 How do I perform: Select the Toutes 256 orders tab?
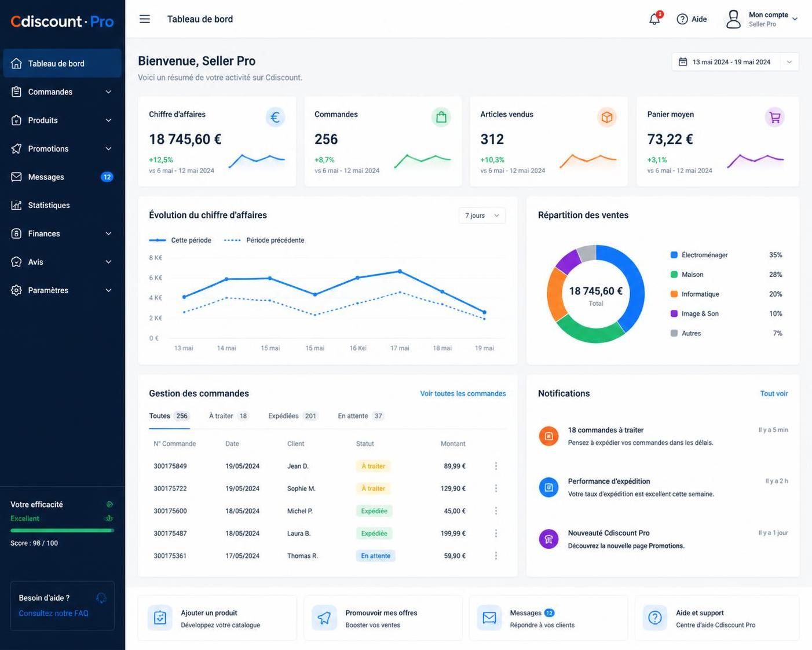169,416
